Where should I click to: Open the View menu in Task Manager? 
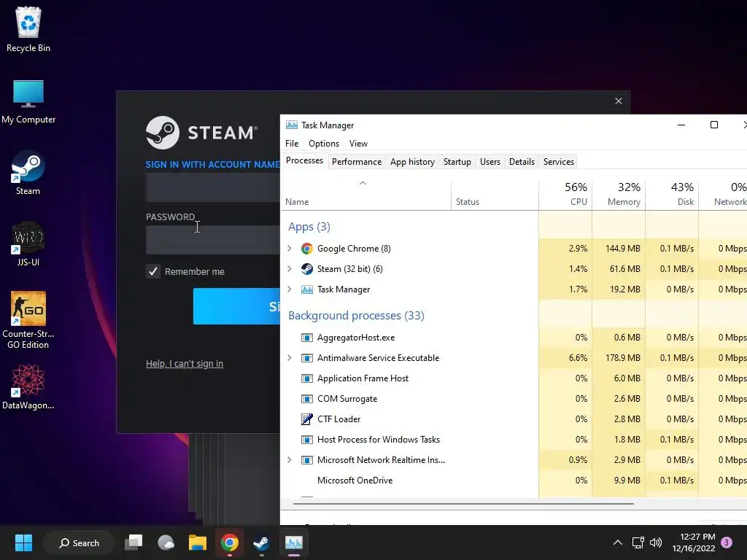click(358, 144)
